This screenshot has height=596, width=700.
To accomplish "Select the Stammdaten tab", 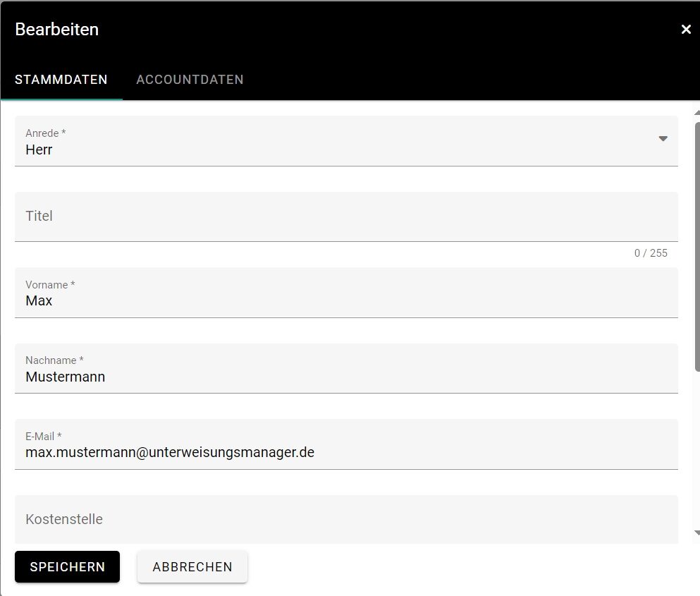I will point(61,80).
